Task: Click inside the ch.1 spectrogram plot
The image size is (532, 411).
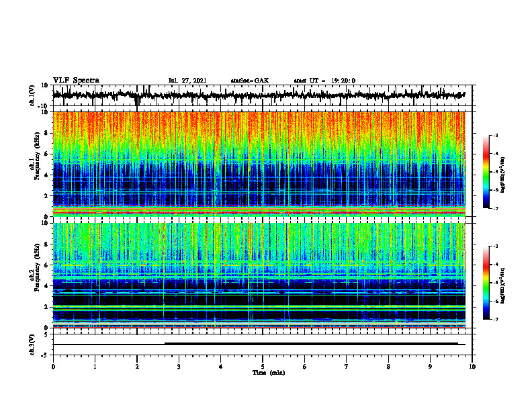Action: click(x=259, y=164)
